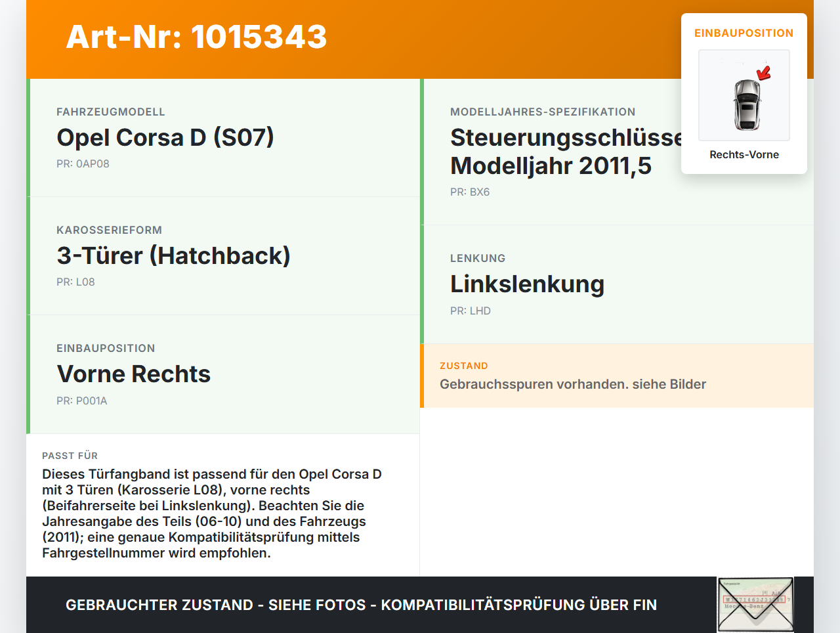Click the green accent bar beside Fahrzeugmodell
Screen dimensions: 840x633
pos(28,138)
